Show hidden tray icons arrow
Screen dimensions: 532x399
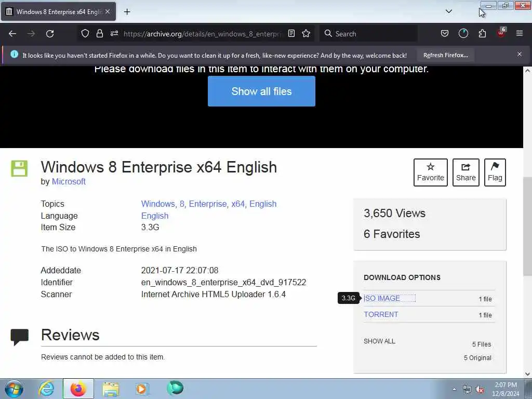pos(454,389)
